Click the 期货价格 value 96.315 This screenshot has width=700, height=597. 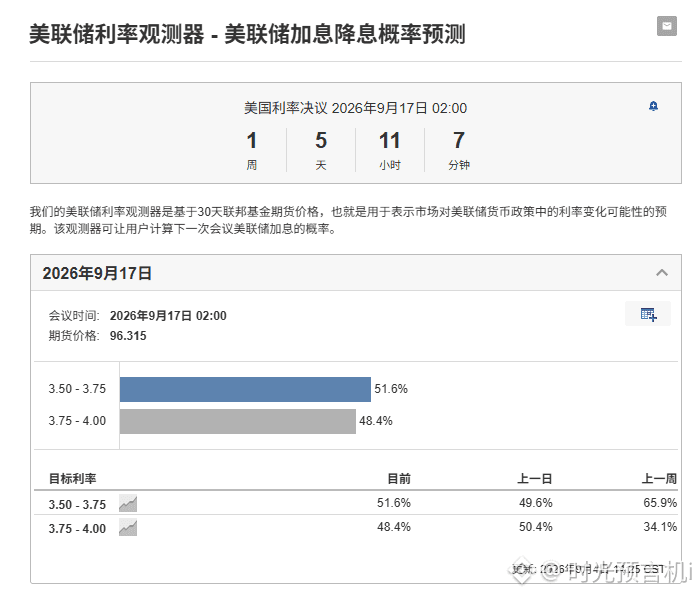pyautogui.click(x=128, y=336)
